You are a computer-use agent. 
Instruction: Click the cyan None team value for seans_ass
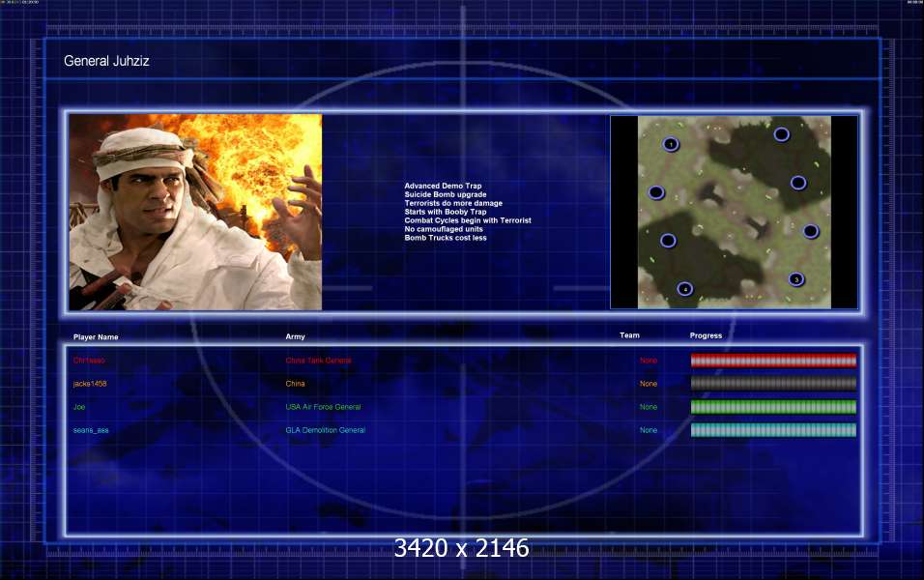tap(649, 430)
